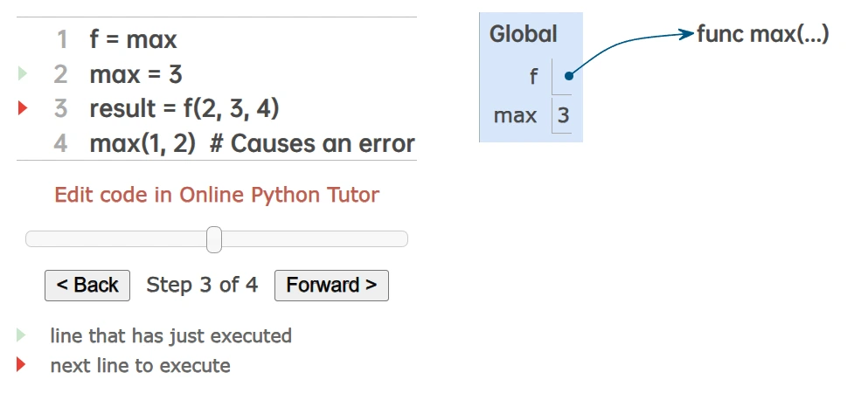Click the green arrow beside code line 2
The height and width of the screenshot is (393, 868).
[23, 74]
